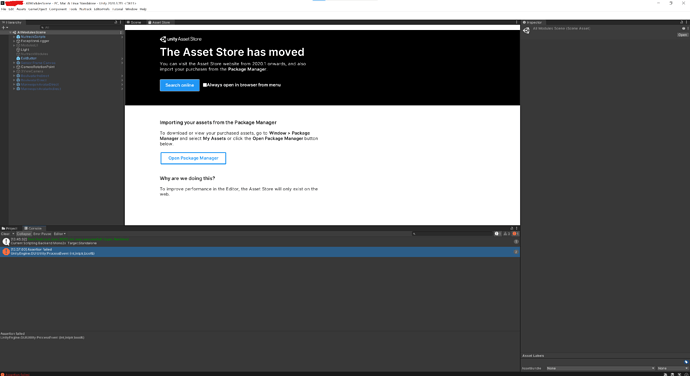Select the Light object in Hierarchy
Image resolution: width=690 pixels, height=376 pixels.
pos(25,49)
